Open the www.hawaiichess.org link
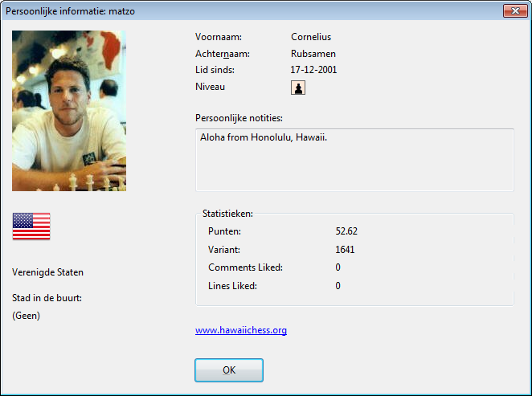Viewport: 532px width, 396px height. coord(241,330)
